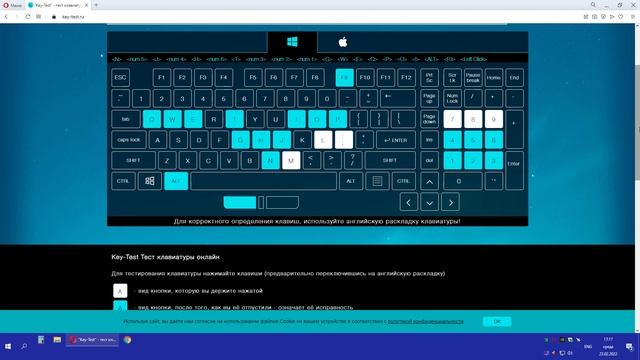
Task: Click the tall numpad Enter key
Action: 514,171
